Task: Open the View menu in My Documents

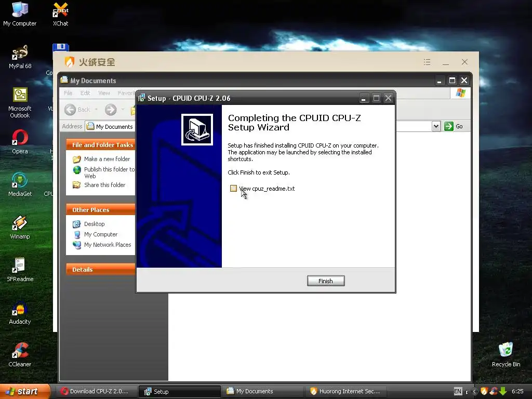Action: point(104,93)
